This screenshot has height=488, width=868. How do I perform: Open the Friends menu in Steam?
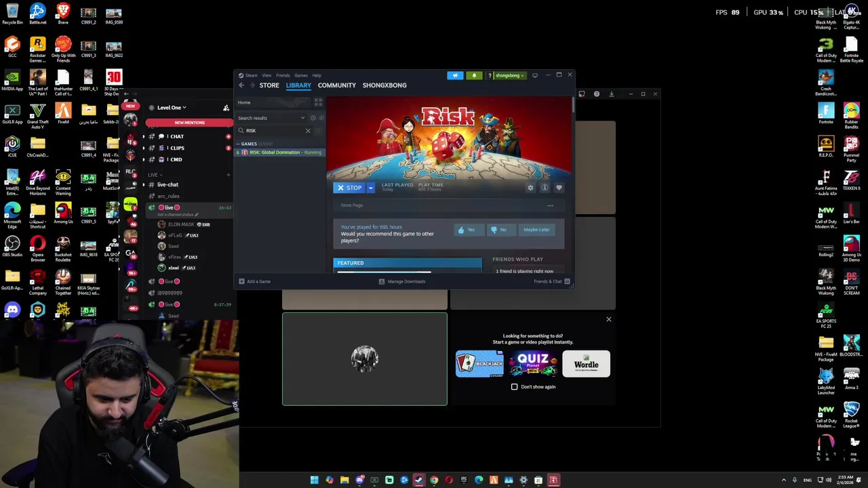283,75
